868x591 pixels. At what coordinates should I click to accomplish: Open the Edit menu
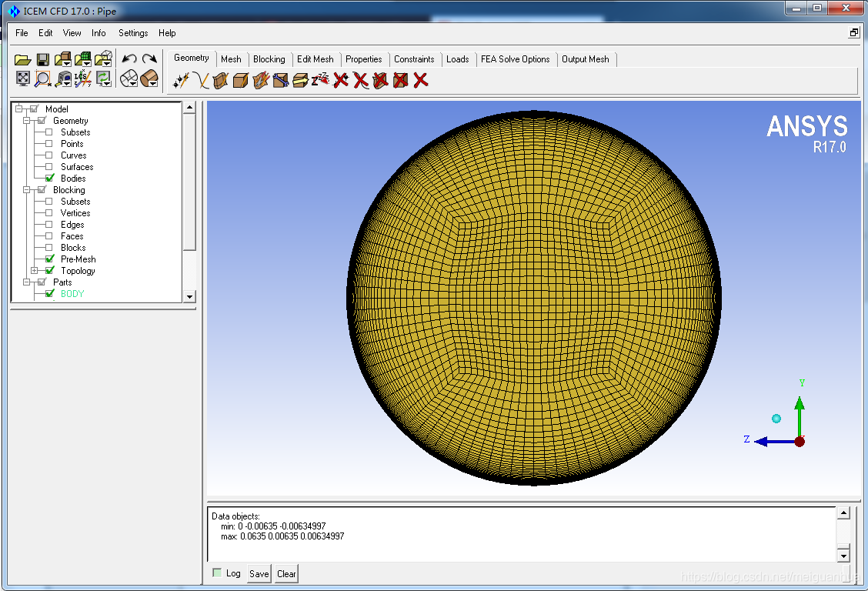(45, 33)
